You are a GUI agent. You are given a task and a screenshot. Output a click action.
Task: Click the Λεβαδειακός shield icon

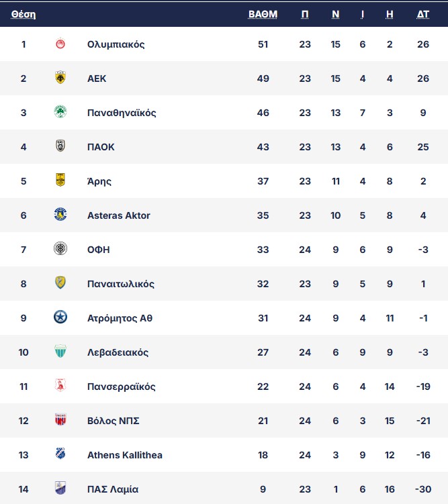pyautogui.click(x=60, y=352)
